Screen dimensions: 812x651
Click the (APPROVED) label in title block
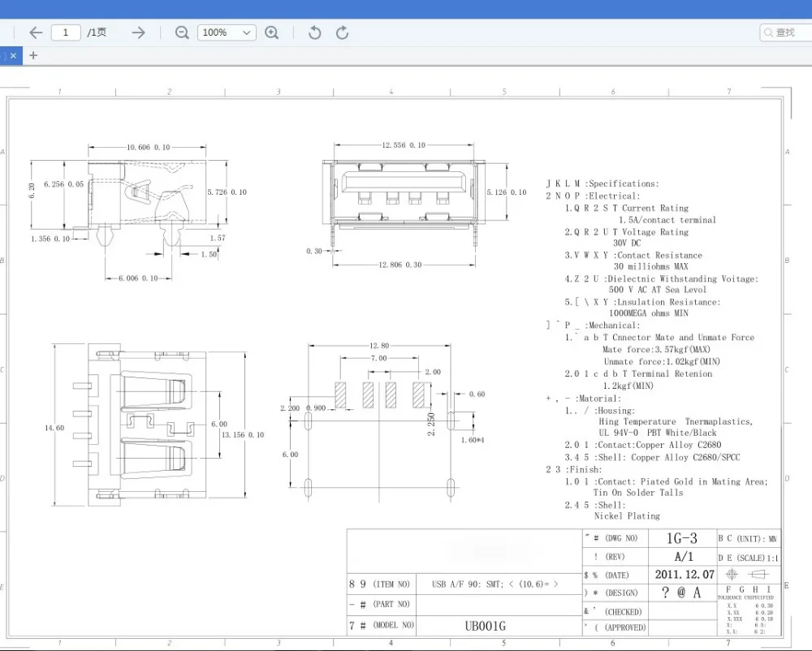pos(625,627)
